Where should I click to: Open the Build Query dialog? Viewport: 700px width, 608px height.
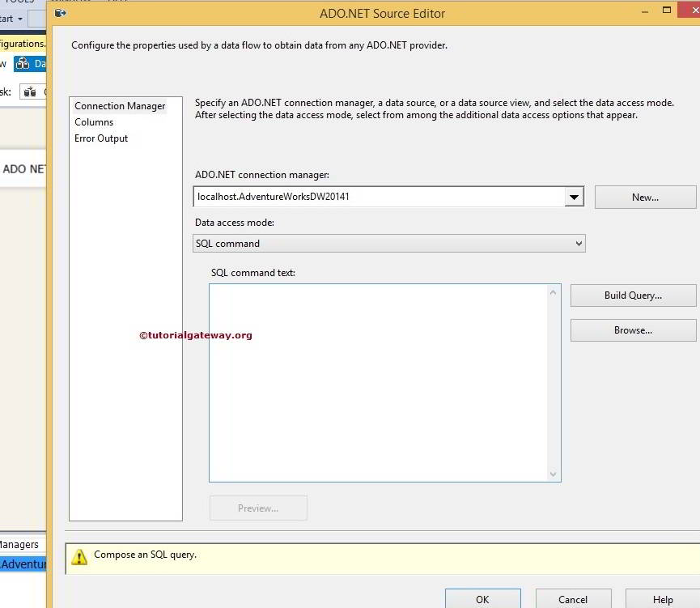633,295
